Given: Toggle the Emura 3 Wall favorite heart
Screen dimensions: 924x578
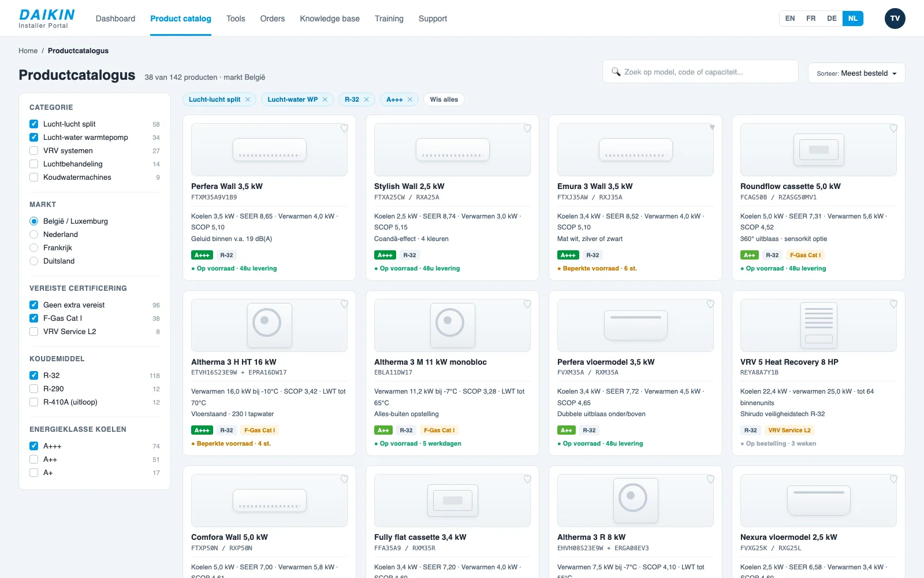Looking at the screenshot, I should point(712,128).
